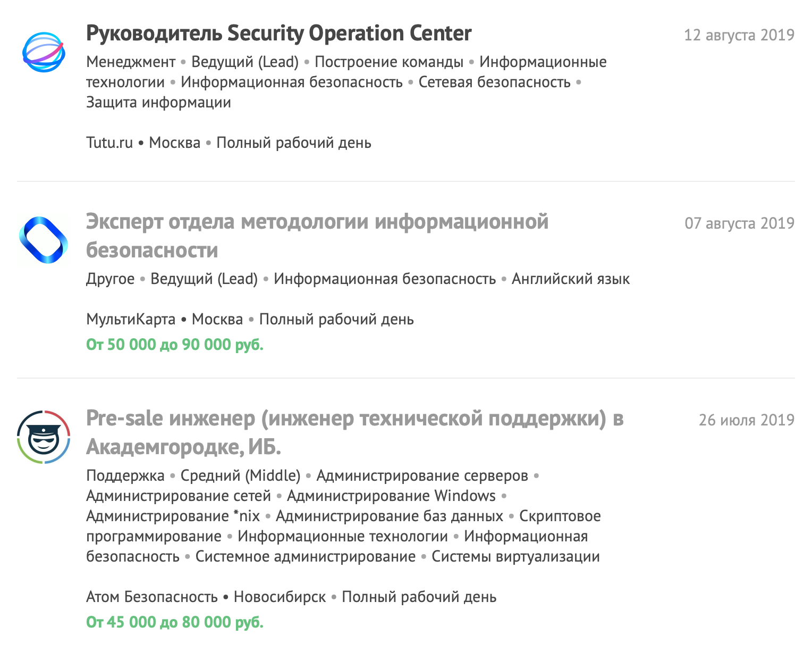Click the Атом Безопасность company name
Image resolution: width=812 pixels, height=652 pixels.
pyautogui.click(x=152, y=597)
